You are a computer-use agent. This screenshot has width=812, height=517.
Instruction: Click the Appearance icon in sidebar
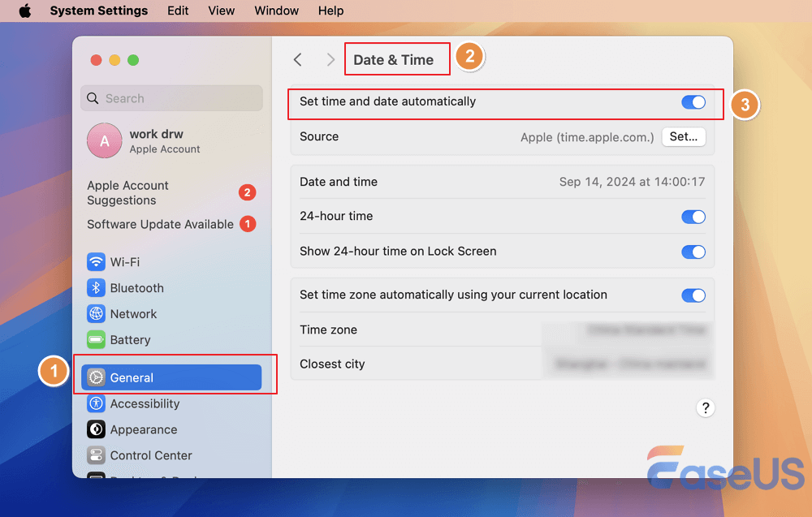[96, 429]
